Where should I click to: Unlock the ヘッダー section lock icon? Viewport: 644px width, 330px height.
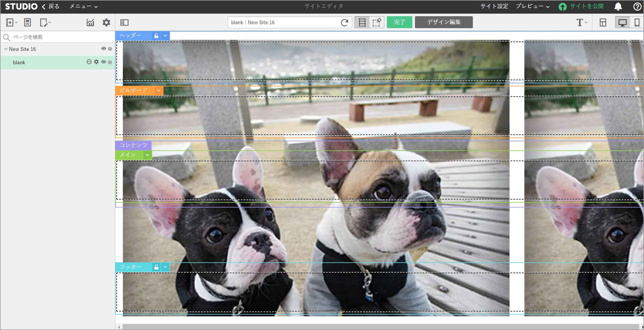156,36
